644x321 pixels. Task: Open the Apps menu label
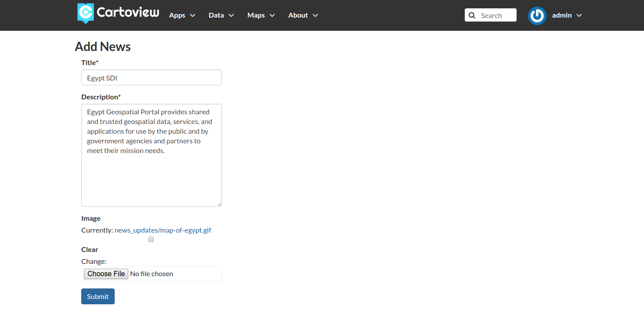point(177,15)
